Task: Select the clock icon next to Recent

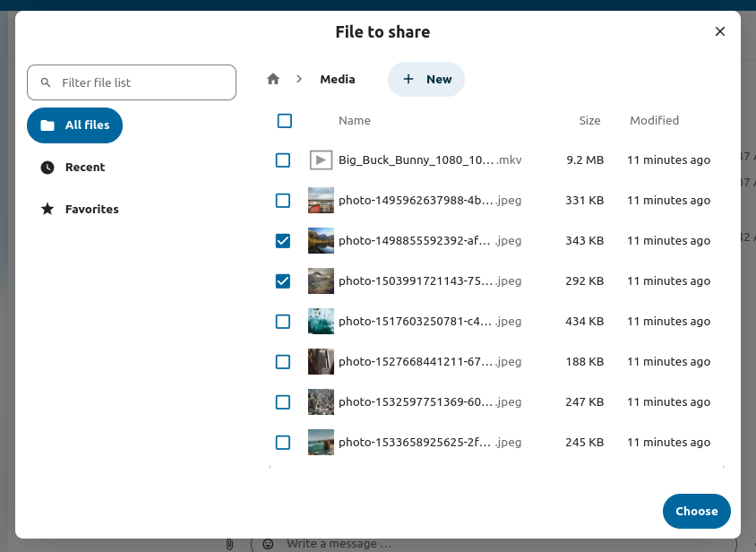Action: [x=47, y=167]
